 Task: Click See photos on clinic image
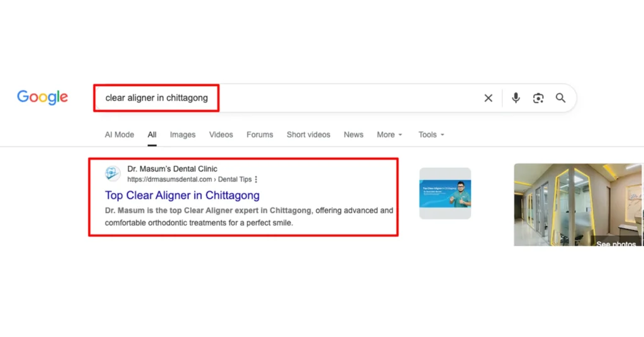coord(616,244)
